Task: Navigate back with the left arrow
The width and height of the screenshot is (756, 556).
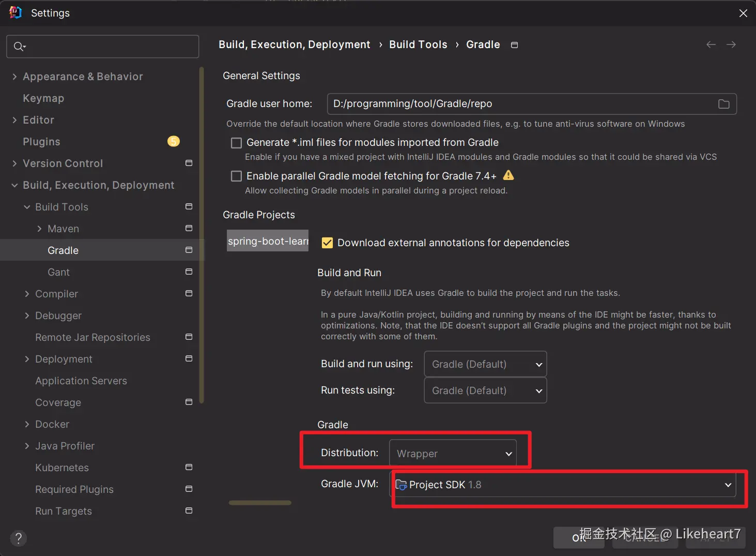Action: (x=711, y=44)
